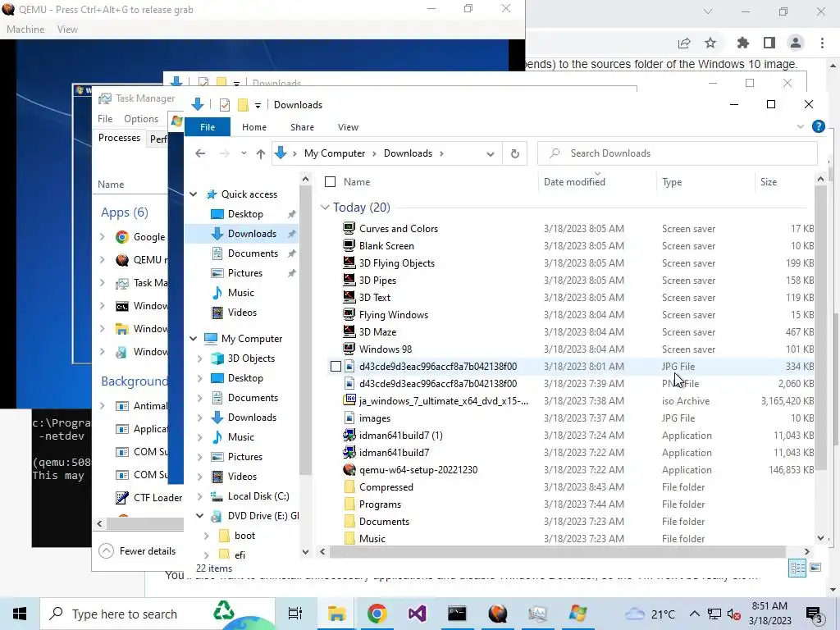Click the Task View taskbar button
The height and width of the screenshot is (630, 840).
tap(295, 614)
